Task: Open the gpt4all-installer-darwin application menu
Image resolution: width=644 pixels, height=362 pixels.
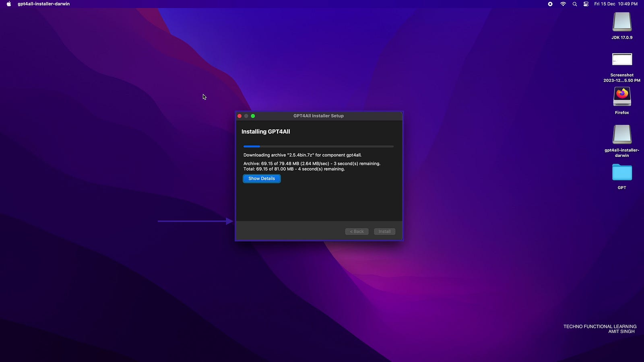Action: (x=43, y=4)
